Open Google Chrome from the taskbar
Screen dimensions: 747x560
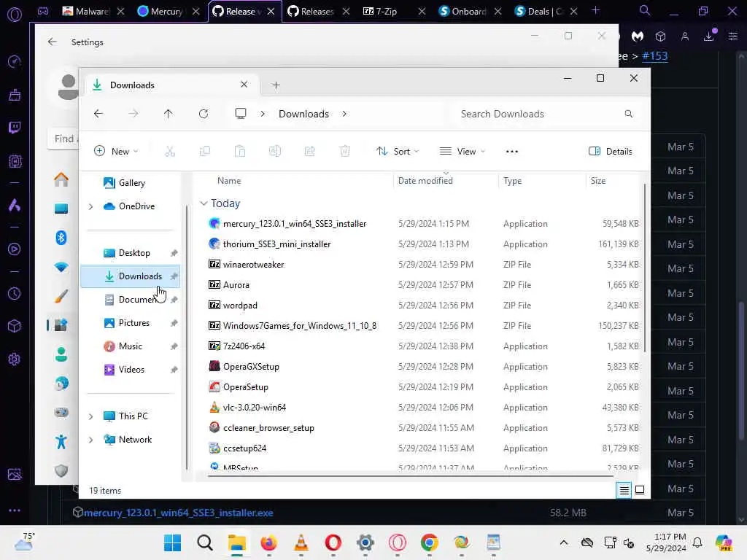click(x=429, y=542)
